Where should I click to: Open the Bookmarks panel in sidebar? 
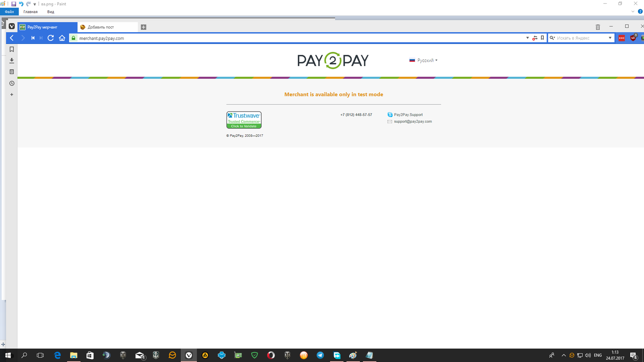[x=12, y=49]
